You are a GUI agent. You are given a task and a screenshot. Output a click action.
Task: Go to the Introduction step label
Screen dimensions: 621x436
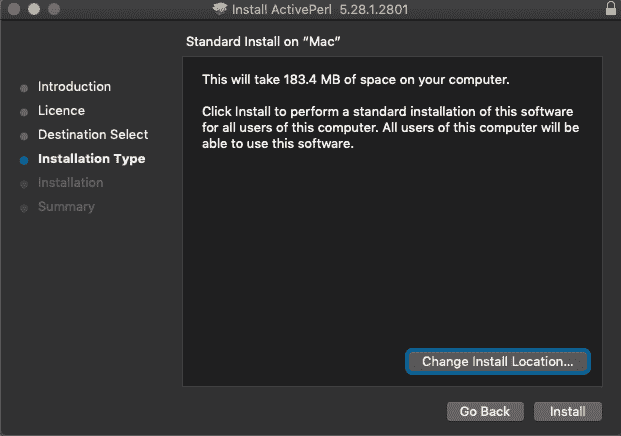(74, 87)
